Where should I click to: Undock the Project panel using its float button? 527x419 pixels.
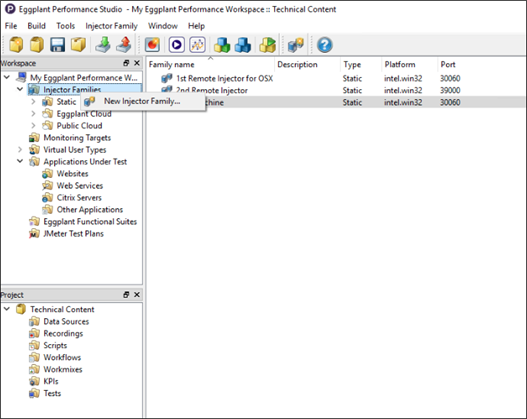126,295
